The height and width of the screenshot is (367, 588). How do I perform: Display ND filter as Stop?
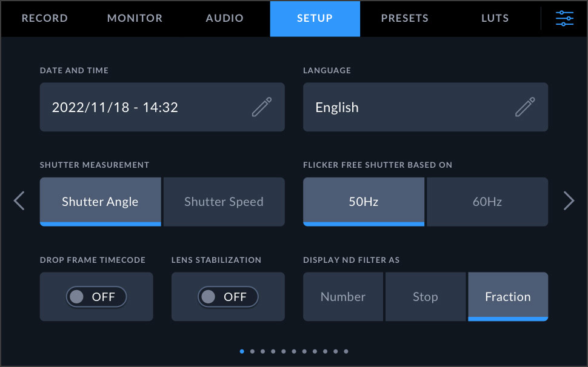pyautogui.click(x=425, y=297)
